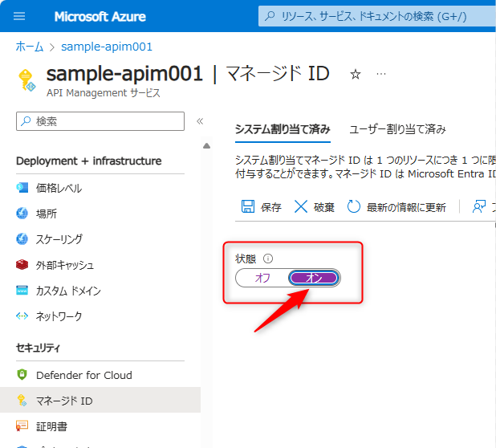The height and width of the screenshot is (448, 496).
Task: Click the Defender for Cloud shield icon
Action: pos(22,375)
